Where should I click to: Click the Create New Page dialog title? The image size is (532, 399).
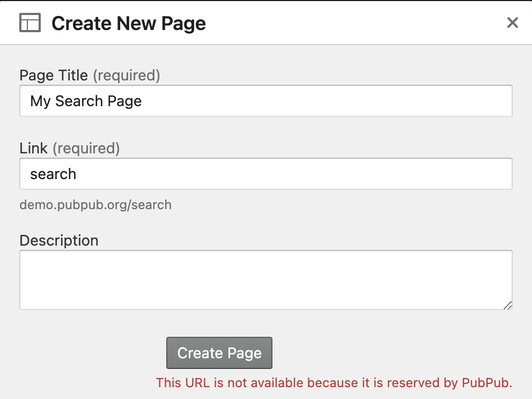click(128, 23)
